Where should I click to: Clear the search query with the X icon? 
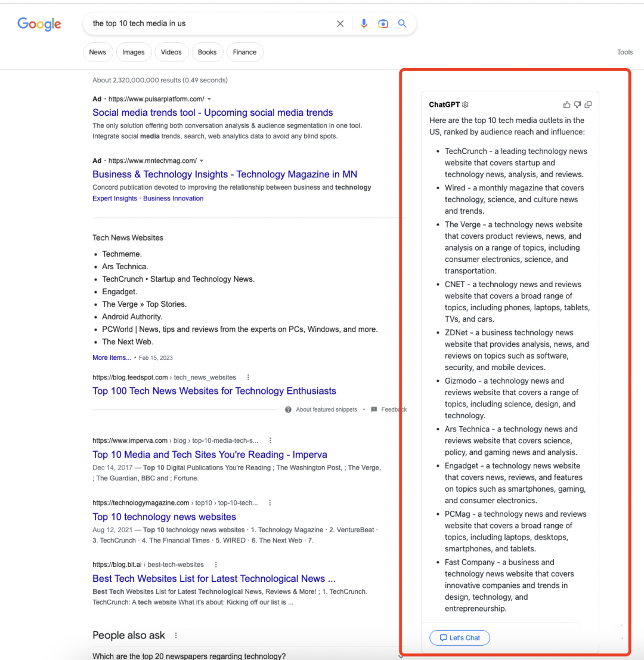pos(340,24)
